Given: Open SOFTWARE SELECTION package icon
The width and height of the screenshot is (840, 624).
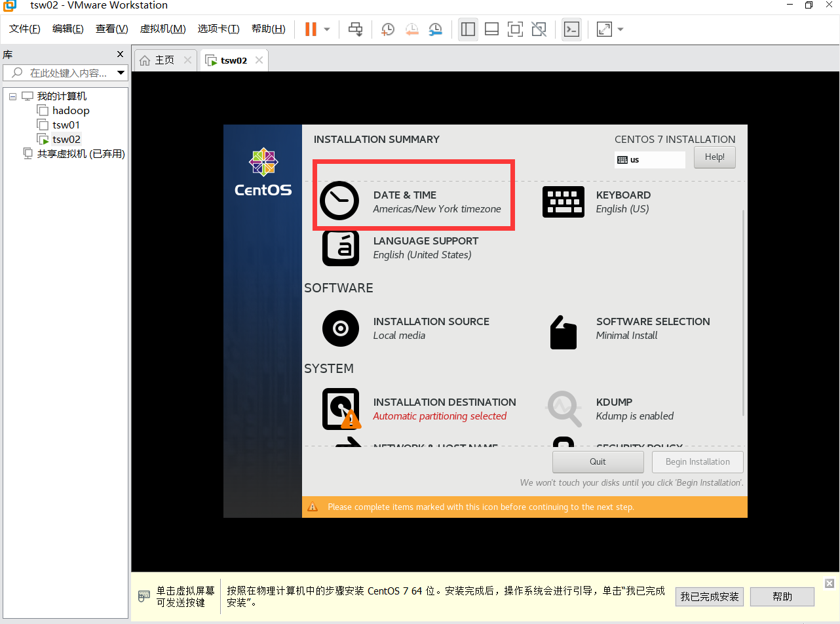Looking at the screenshot, I should click(x=563, y=332).
